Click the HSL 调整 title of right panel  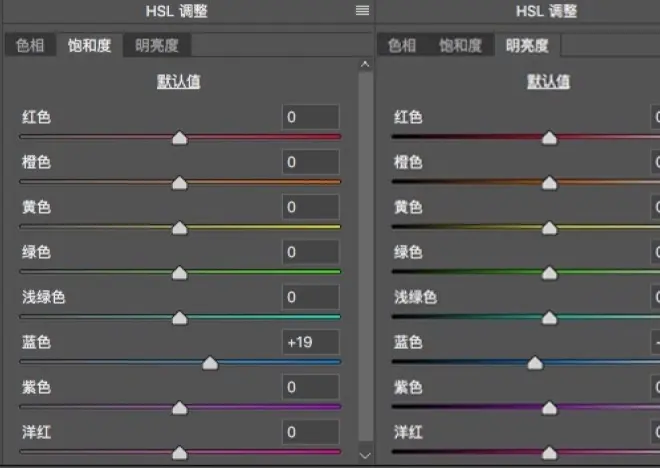[x=547, y=11]
